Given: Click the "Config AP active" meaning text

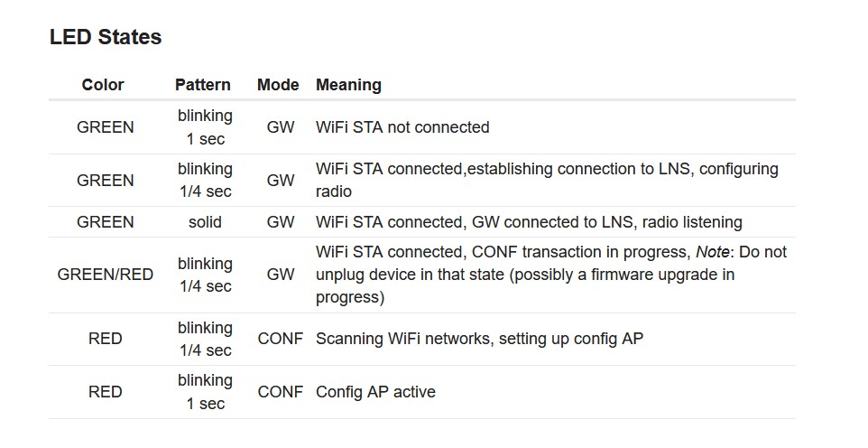Looking at the screenshot, I should click(375, 392).
